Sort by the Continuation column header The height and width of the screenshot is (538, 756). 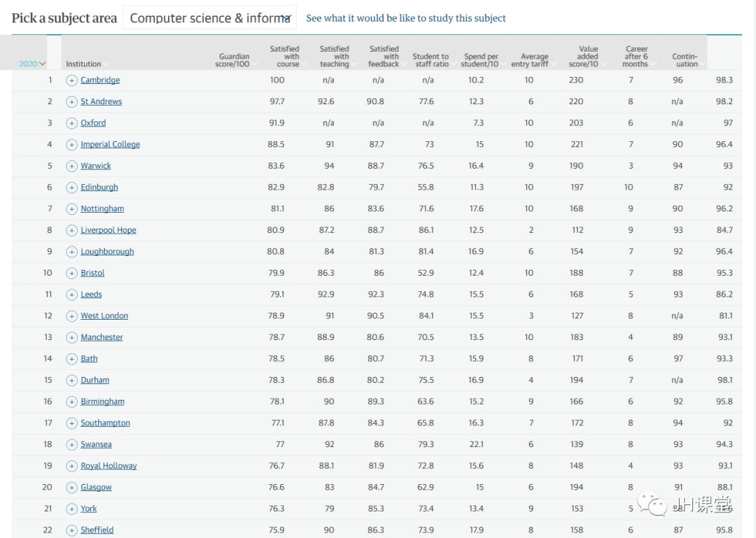(685, 60)
